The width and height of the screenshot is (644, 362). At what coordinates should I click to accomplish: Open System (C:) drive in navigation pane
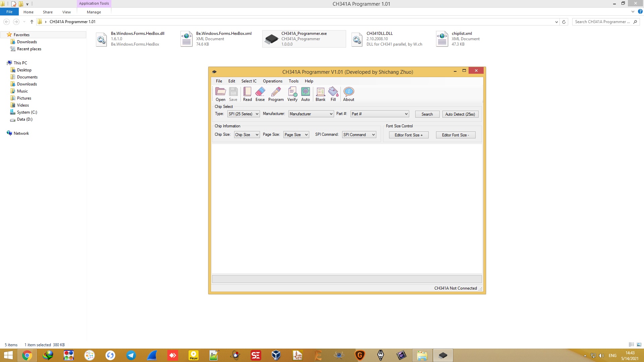pos(27,112)
